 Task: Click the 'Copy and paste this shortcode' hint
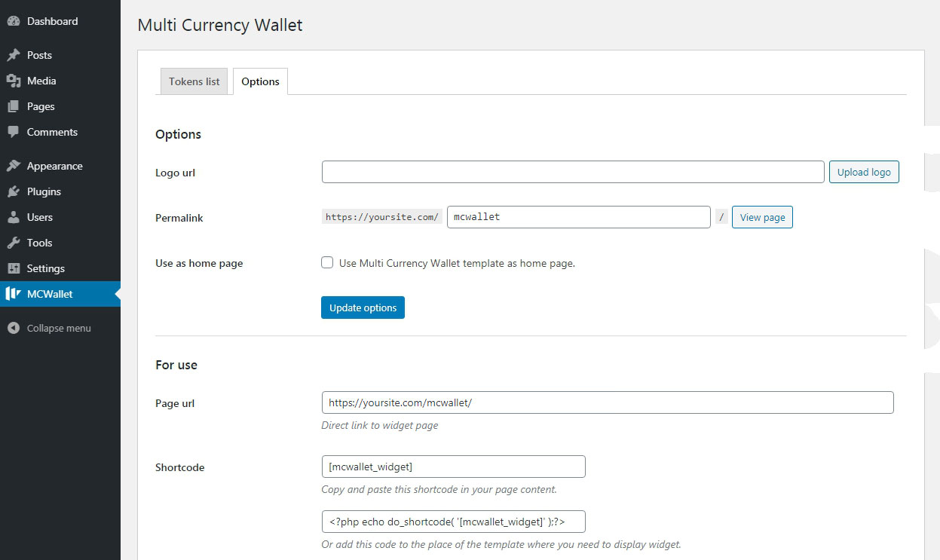[439, 489]
